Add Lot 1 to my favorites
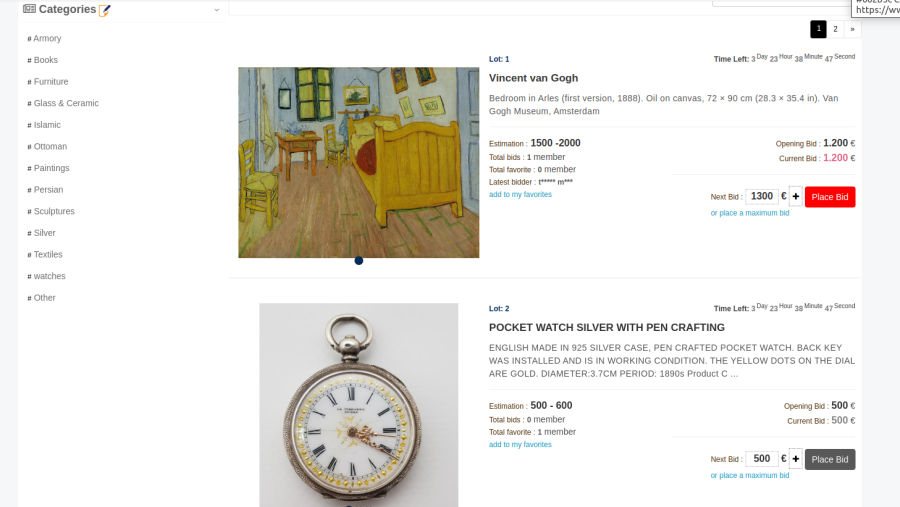Viewport: 900px width, 507px height. click(x=520, y=195)
